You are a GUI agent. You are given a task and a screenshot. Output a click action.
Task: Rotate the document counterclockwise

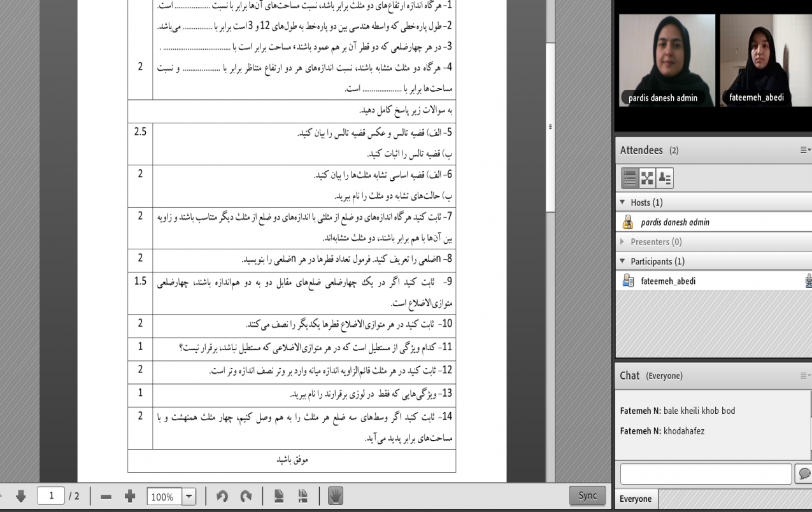point(222,496)
